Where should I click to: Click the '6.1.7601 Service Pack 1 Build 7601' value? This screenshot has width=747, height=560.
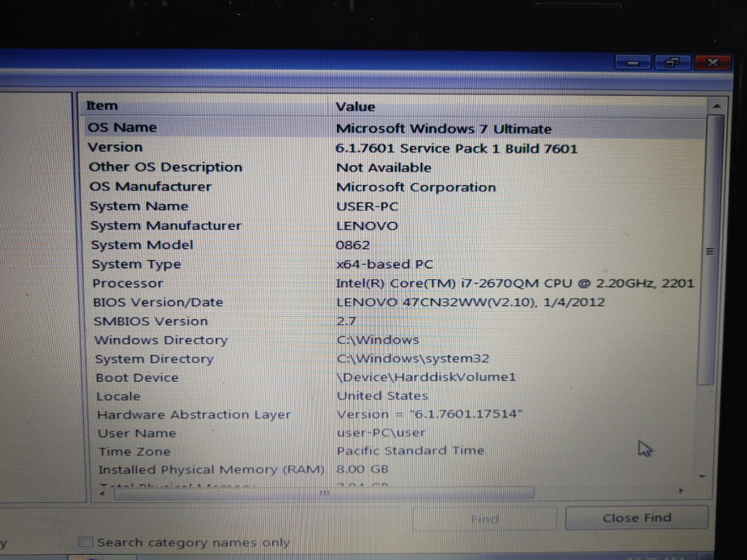(457, 149)
